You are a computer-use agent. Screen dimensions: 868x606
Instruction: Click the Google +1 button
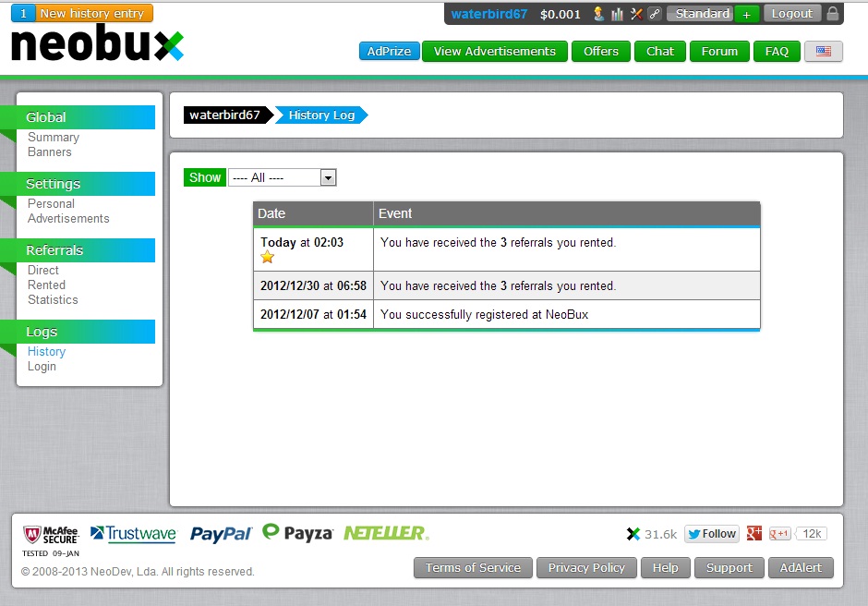tap(779, 533)
